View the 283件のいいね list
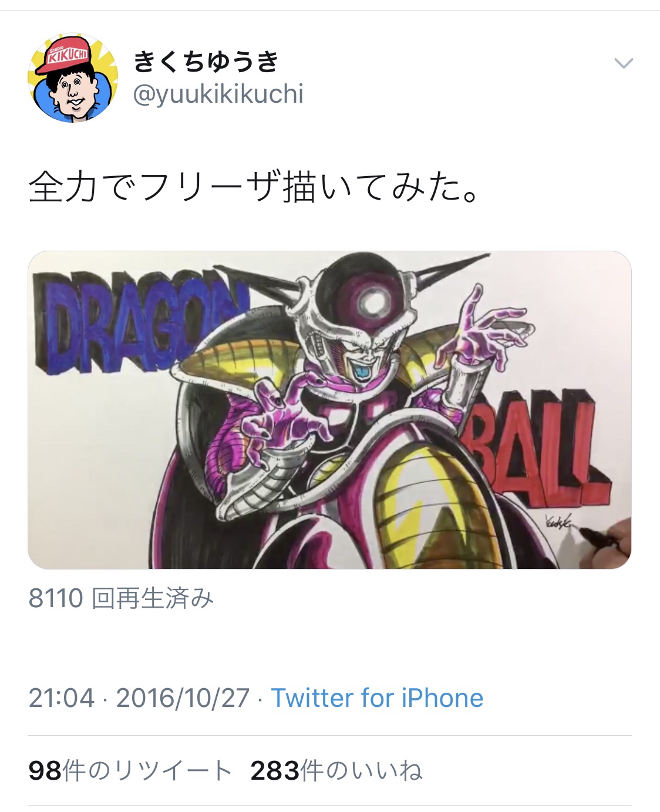 pyautogui.click(x=336, y=770)
